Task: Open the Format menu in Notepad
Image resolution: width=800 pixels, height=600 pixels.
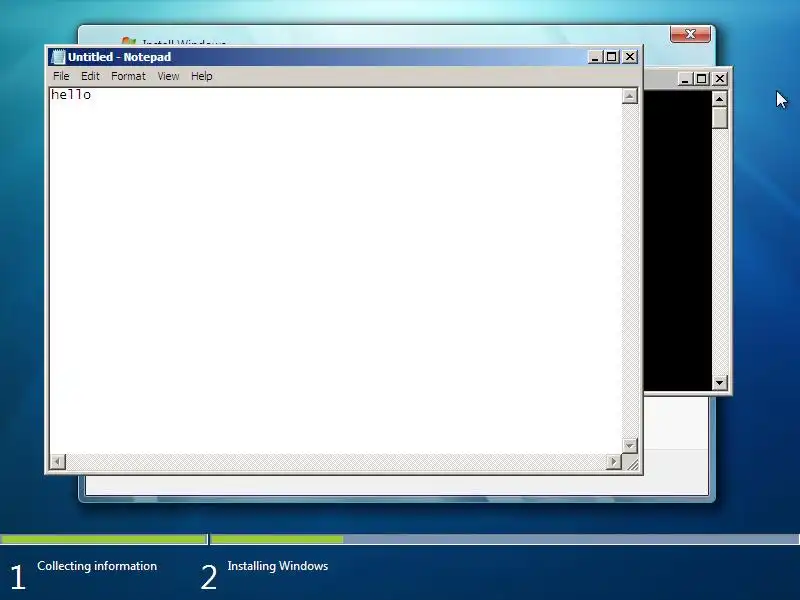Action: tap(128, 76)
